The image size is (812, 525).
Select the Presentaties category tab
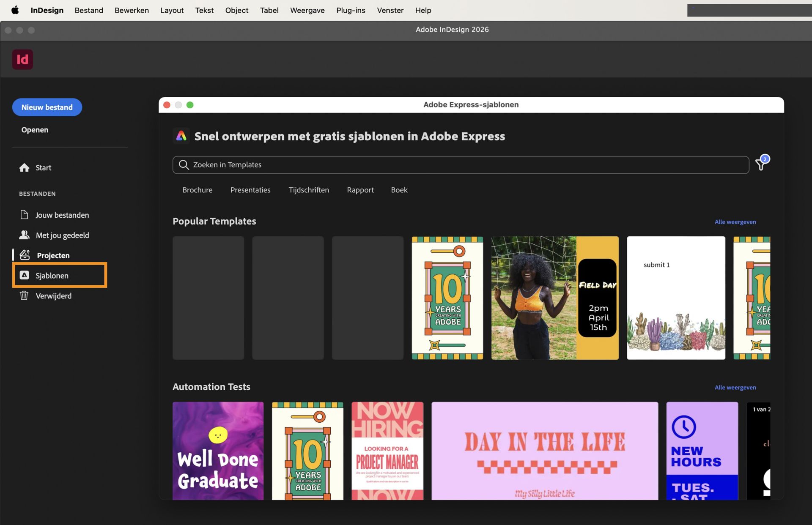click(250, 190)
